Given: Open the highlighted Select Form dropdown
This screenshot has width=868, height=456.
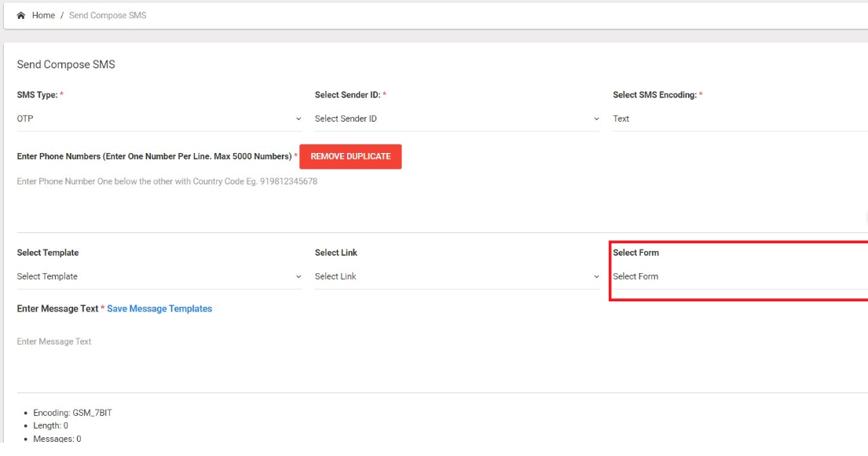Looking at the screenshot, I should [x=740, y=276].
